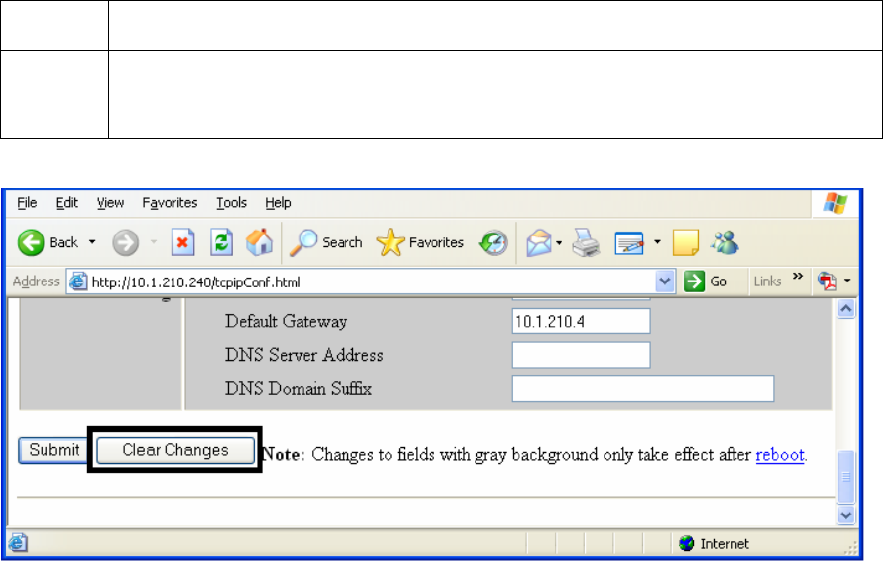Click the Edit page icon
Viewport: 883px width, 561px height.
[x=629, y=243]
